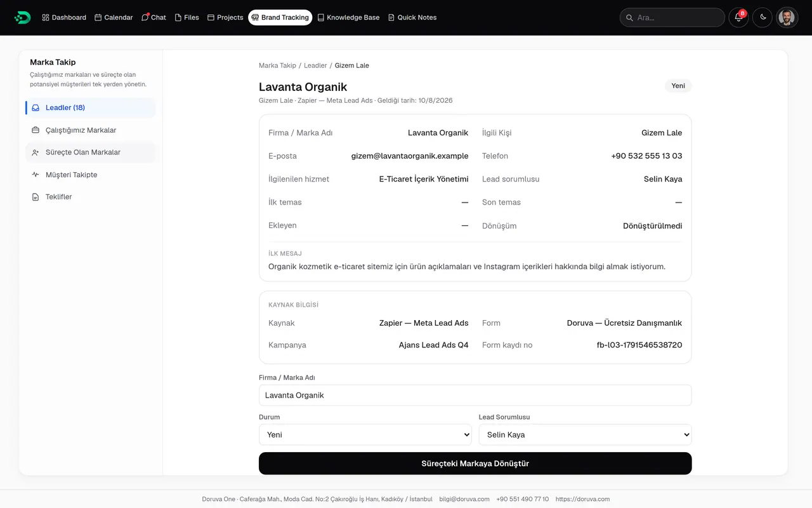The height and width of the screenshot is (508, 812).
Task: Open the Durum dropdown
Action: (x=365, y=435)
